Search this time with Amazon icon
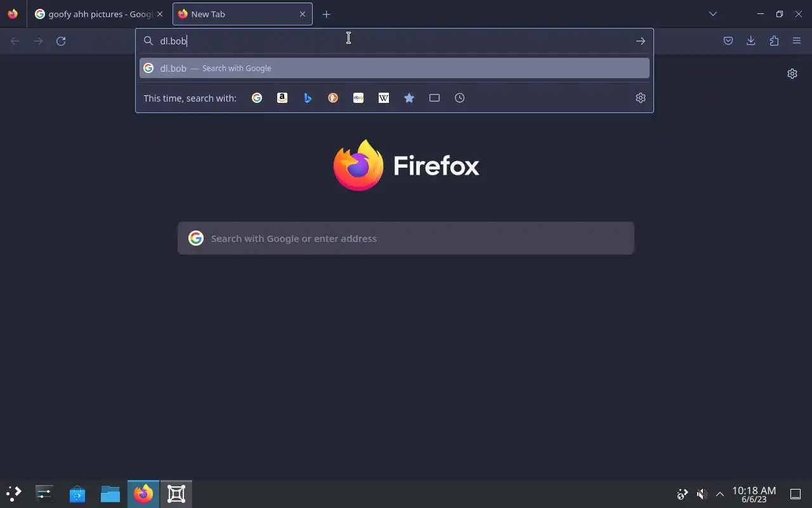The width and height of the screenshot is (812, 508). (x=282, y=98)
